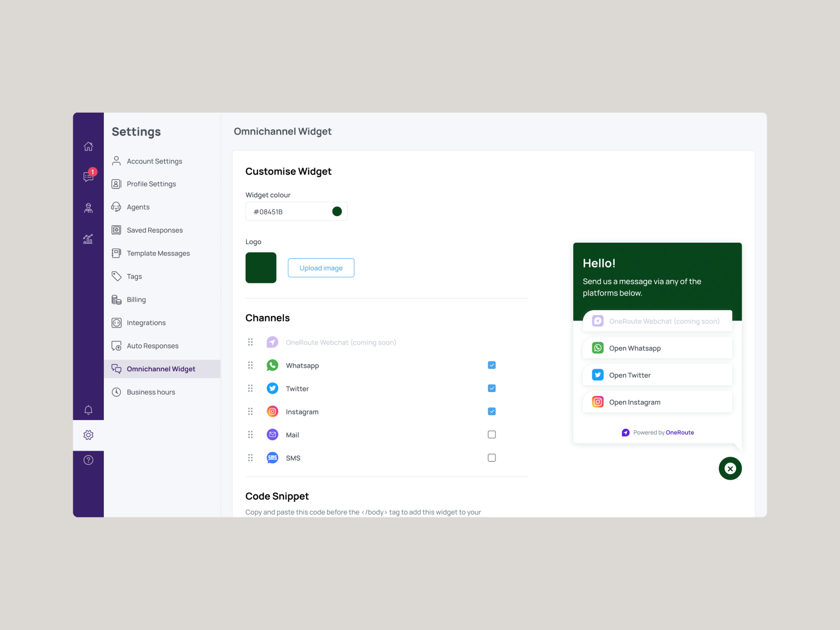Open Account Settings in settings menu
Viewport: 840px width, 630px height.
click(162, 161)
